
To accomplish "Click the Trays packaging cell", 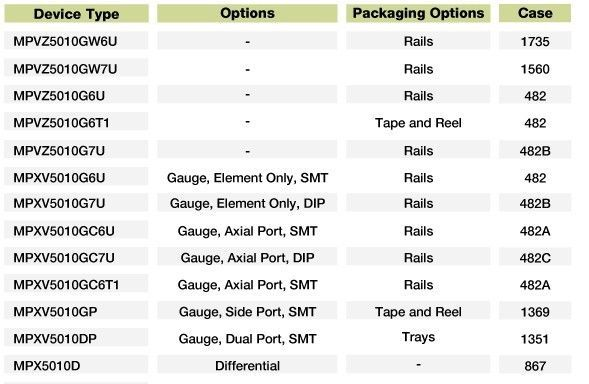I will click(418, 337).
